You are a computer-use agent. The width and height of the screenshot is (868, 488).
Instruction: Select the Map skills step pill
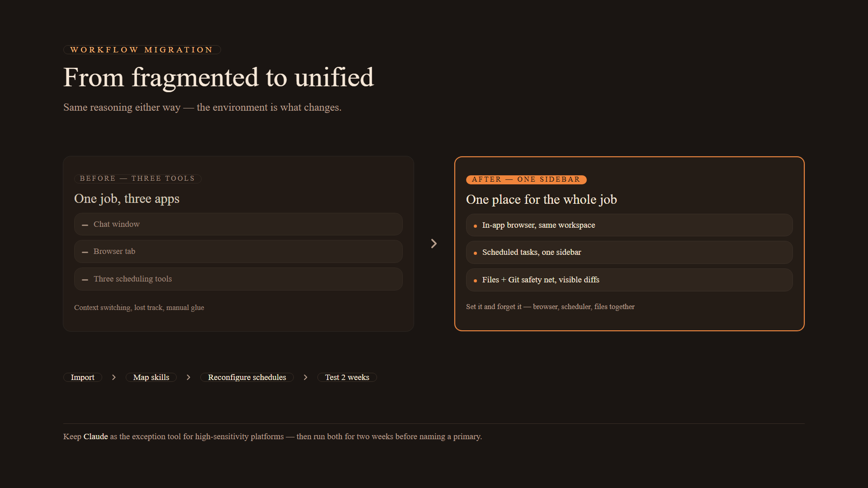tap(151, 377)
